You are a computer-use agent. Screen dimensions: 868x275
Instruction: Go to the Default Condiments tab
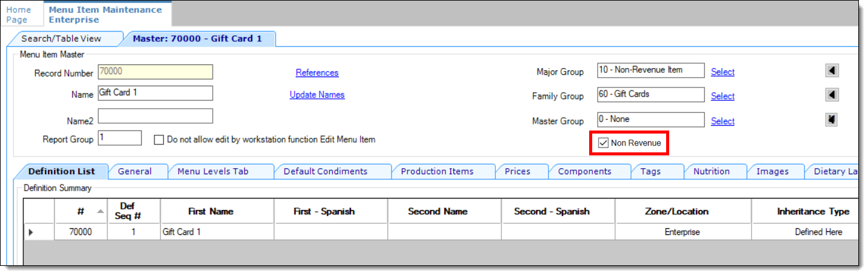click(325, 171)
